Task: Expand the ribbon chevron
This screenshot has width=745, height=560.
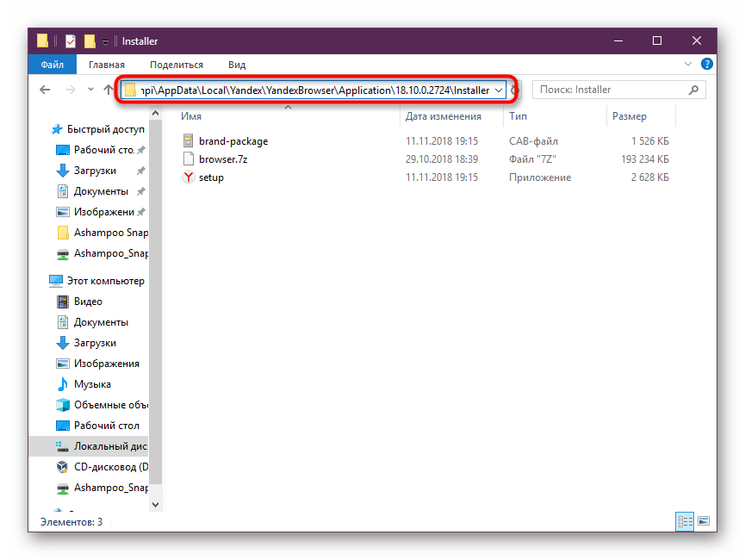Action: point(688,64)
